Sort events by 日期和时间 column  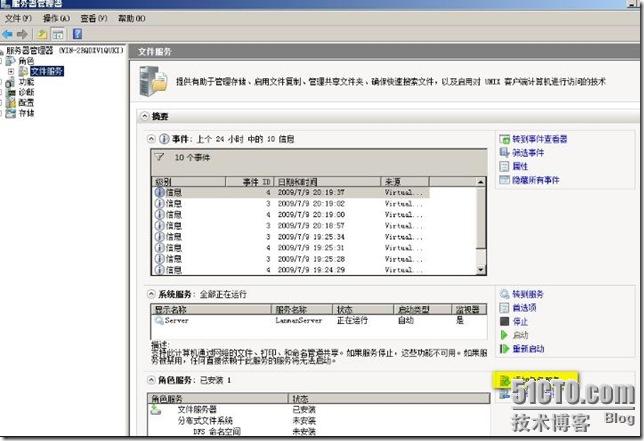[327, 182]
